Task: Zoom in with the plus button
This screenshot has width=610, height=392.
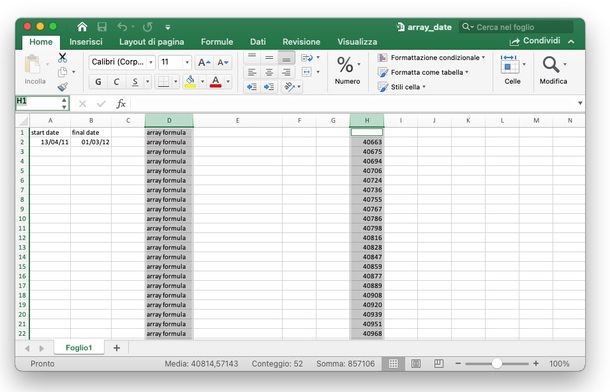Action: coord(536,364)
